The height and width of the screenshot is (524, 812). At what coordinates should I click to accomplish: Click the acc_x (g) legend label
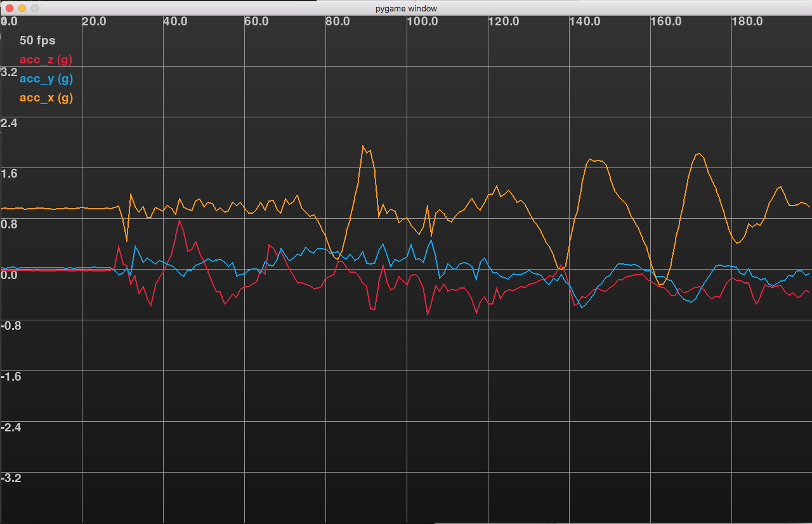46,98
